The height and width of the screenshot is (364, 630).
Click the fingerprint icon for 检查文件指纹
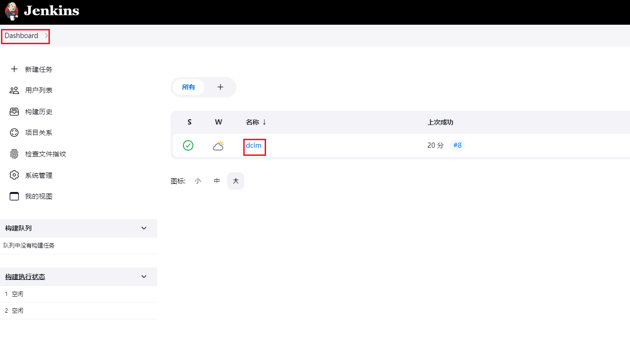click(14, 154)
